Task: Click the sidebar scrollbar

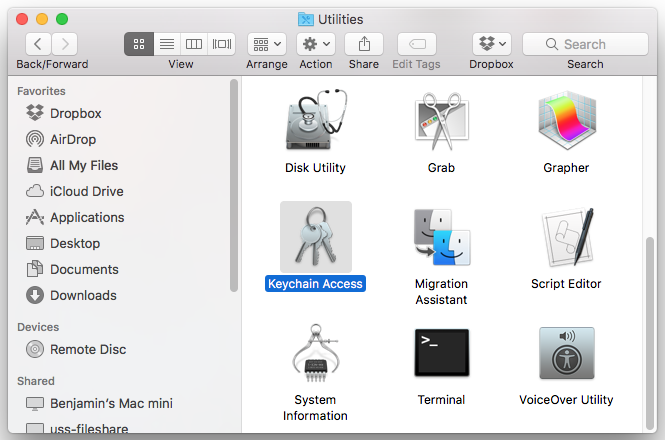Action: coord(234,185)
